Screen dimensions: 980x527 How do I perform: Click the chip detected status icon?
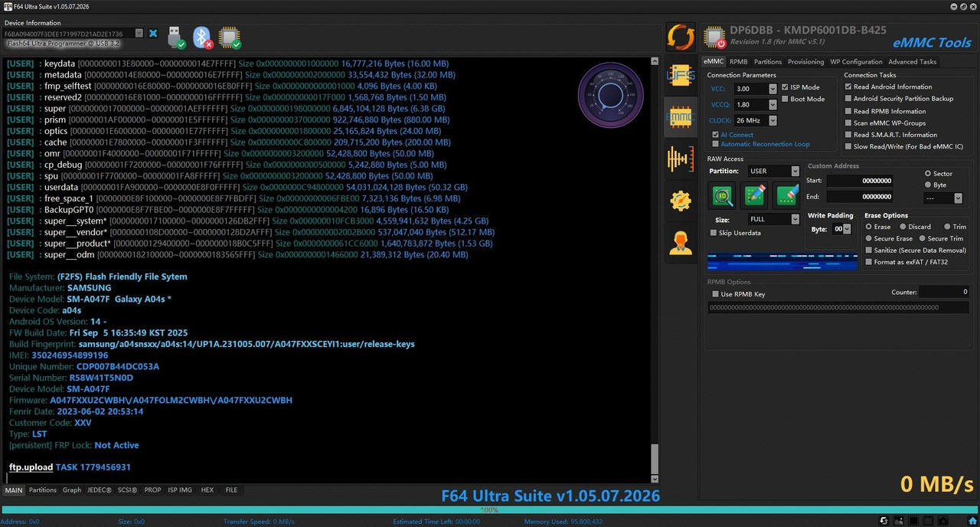pos(229,37)
